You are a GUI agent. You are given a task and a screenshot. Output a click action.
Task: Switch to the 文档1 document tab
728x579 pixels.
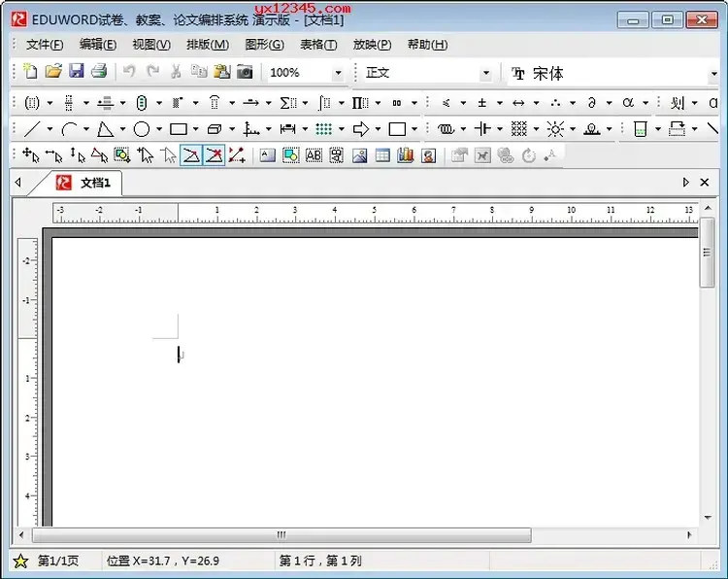coord(83,183)
